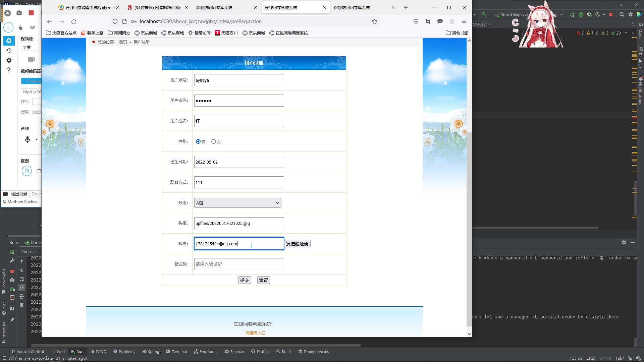Click the Firefox screenshot crop icon

[x=428, y=21]
